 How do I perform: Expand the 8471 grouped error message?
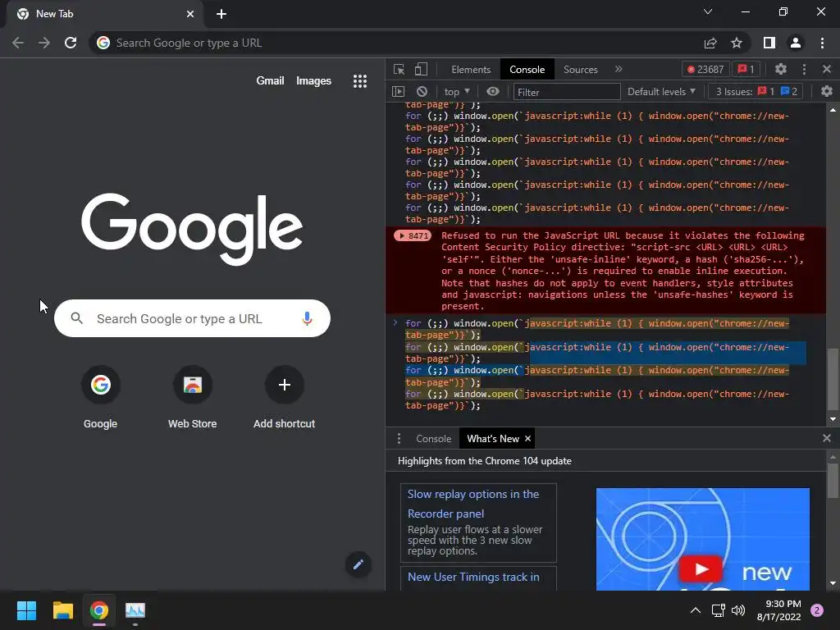413,235
